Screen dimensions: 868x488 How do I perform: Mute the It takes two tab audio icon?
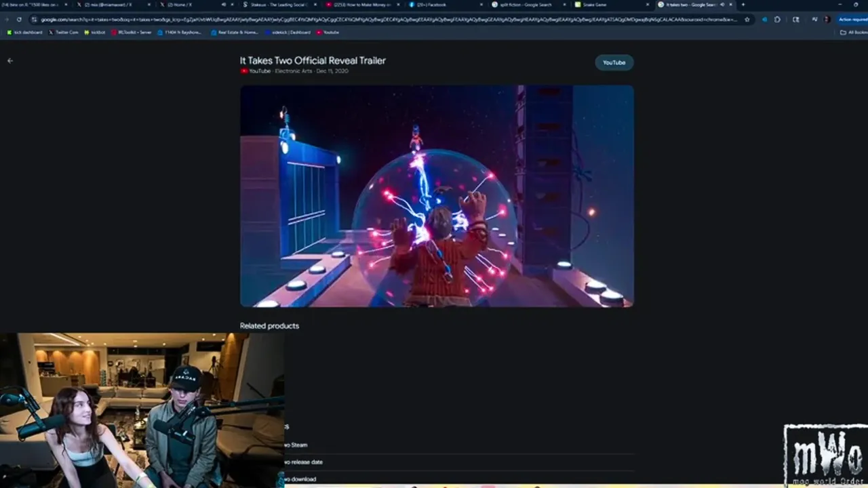(x=722, y=5)
